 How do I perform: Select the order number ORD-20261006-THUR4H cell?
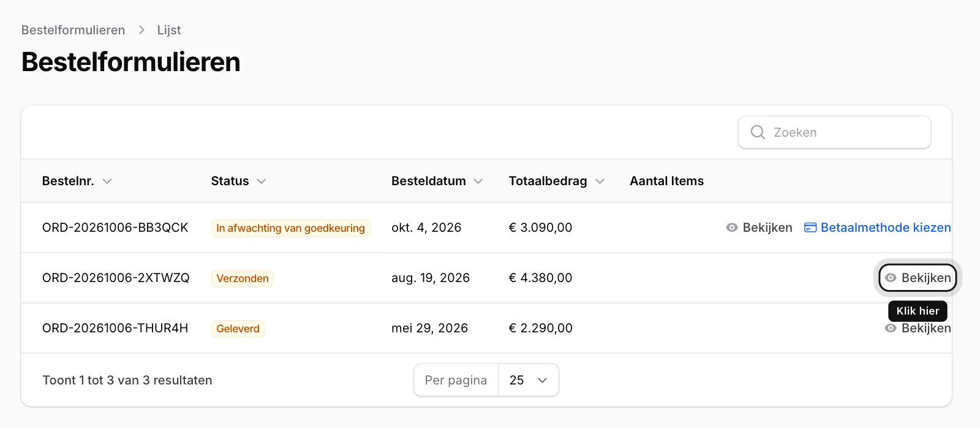tap(115, 328)
